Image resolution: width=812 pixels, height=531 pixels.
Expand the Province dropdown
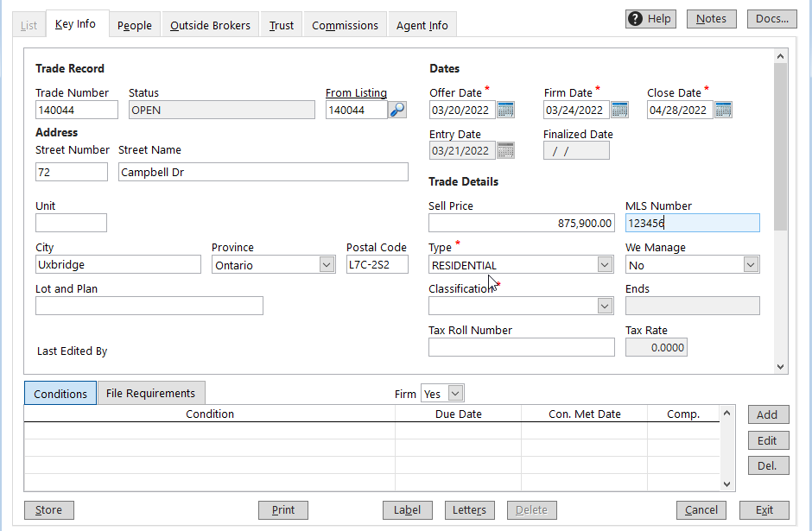coord(327,264)
